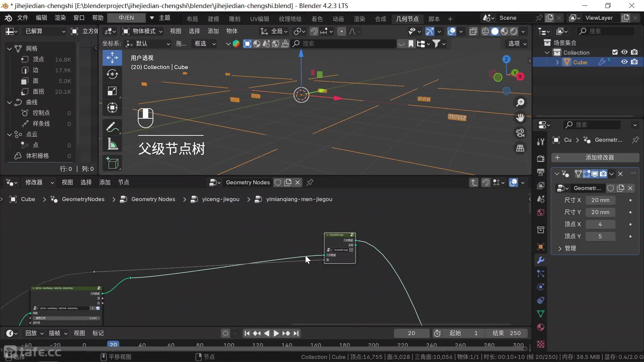Open the Modifiers wrench properties tab

[540, 260]
